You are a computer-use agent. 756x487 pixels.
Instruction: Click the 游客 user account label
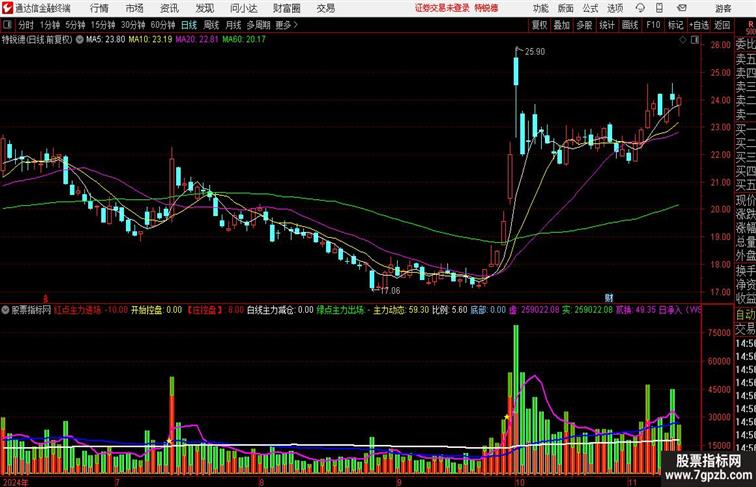[723, 8]
